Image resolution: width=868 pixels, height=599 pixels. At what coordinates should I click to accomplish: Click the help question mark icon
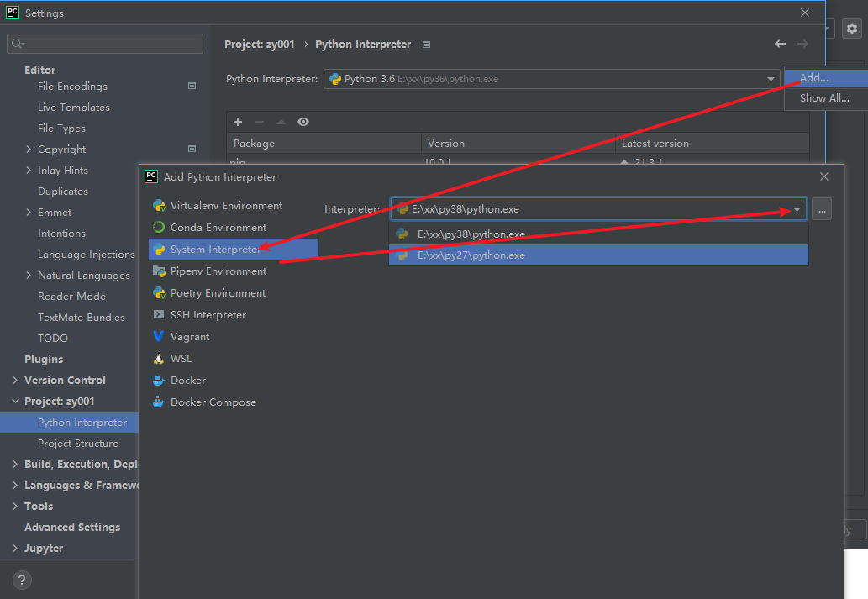click(x=22, y=581)
